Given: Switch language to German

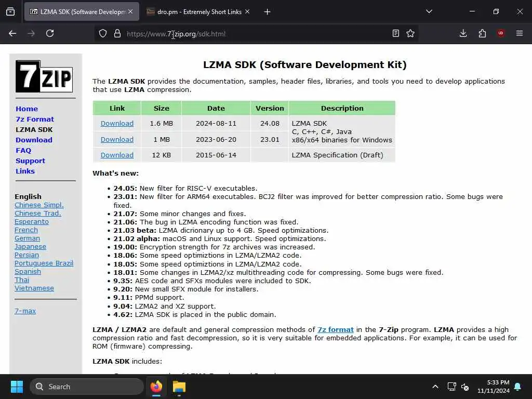Looking at the screenshot, I should 27,238.
